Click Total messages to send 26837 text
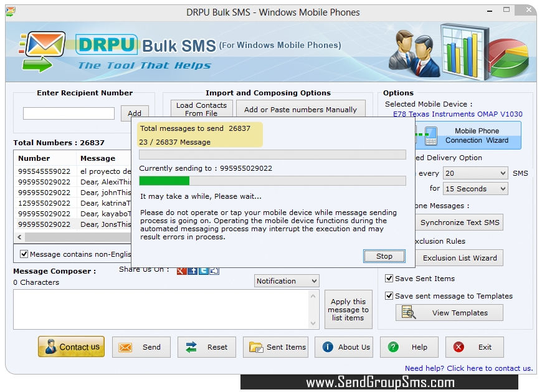This screenshot has height=392, width=542. (195, 128)
